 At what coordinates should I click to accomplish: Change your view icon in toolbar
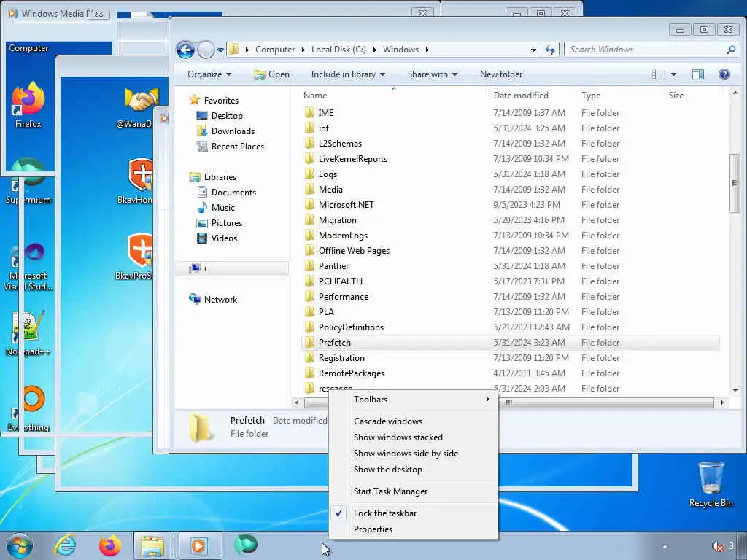(658, 74)
